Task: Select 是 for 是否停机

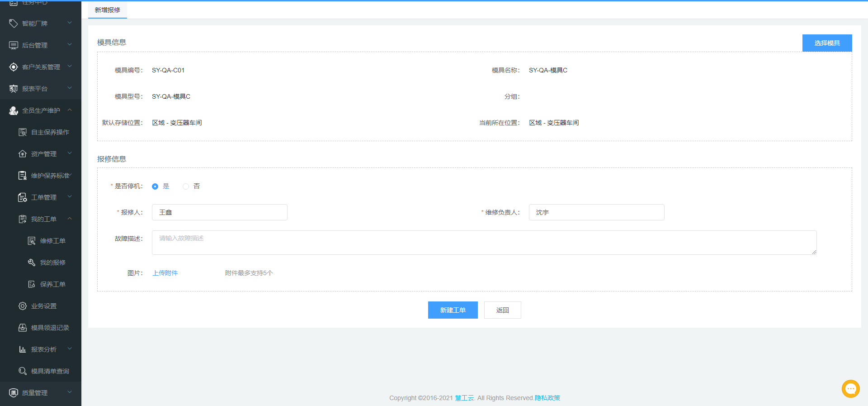Action: (155, 186)
